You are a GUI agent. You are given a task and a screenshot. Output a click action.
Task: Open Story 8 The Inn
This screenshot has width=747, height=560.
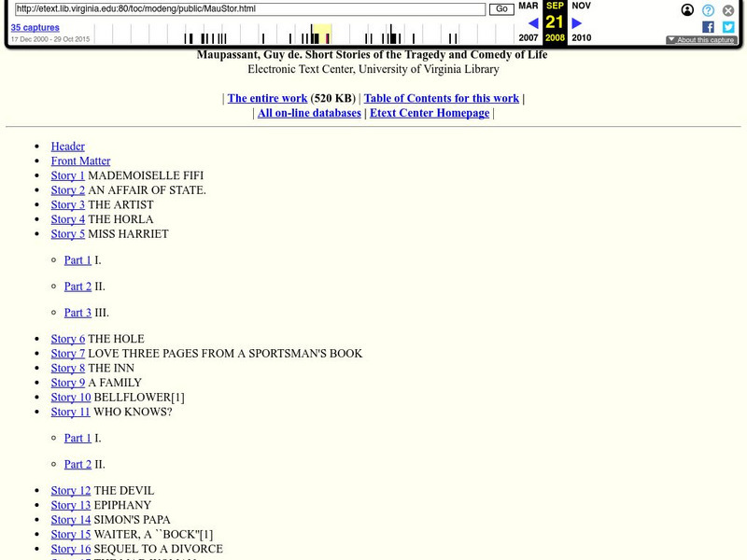pos(67,368)
